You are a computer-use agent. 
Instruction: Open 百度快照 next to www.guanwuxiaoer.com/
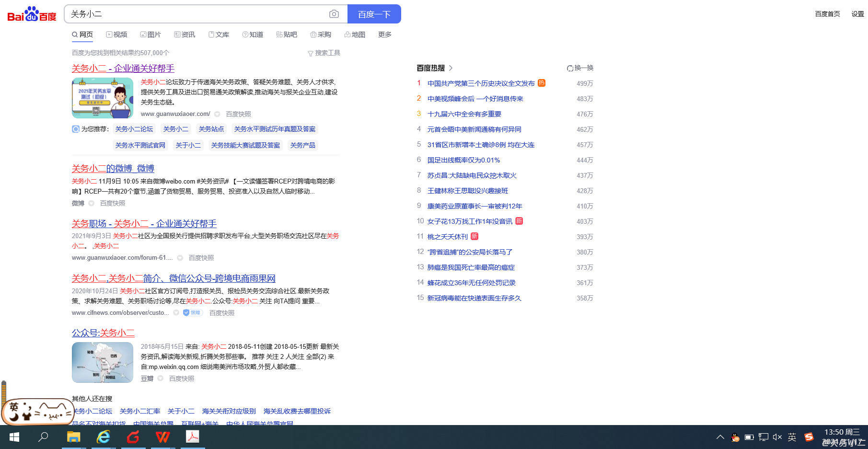(238, 114)
